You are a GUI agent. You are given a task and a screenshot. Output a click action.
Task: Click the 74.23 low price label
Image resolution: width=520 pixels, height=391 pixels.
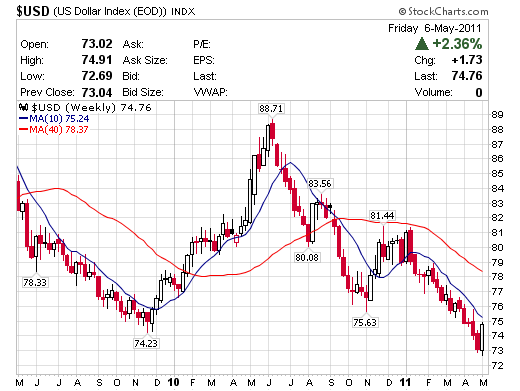tap(146, 343)
